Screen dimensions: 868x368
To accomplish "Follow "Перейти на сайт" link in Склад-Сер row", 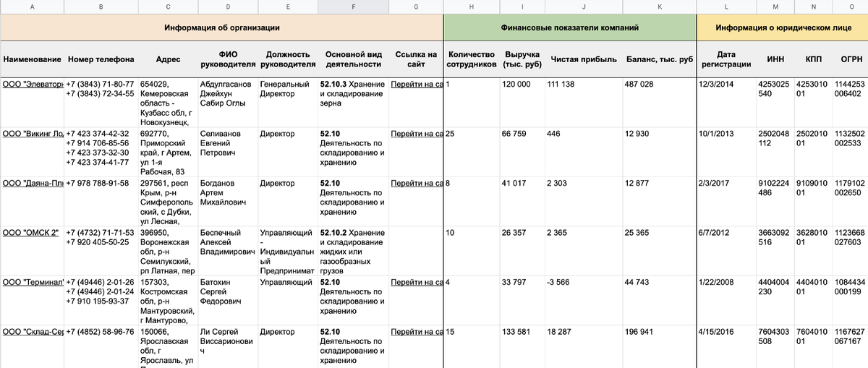I will [416, 332].
